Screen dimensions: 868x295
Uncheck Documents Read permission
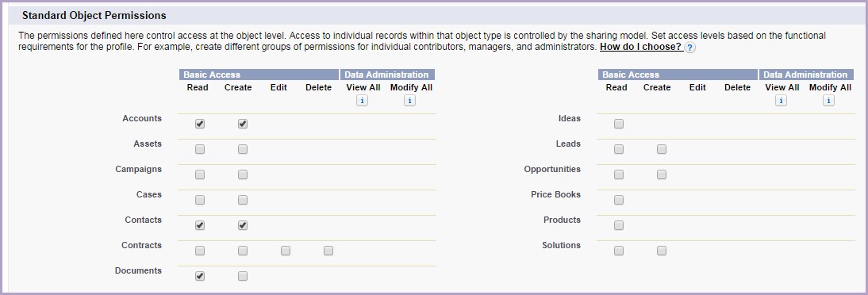tap(200, 277)
